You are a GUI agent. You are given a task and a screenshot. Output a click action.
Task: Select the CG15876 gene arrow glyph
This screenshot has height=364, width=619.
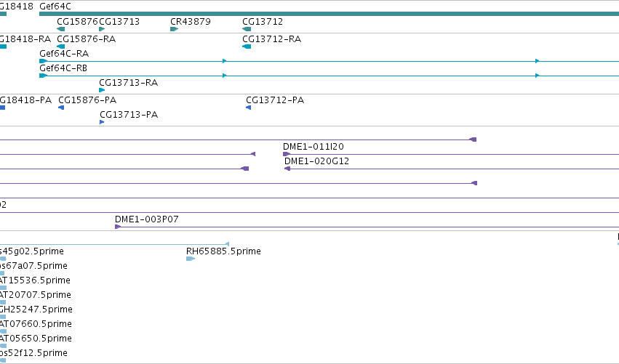click(61, 29)
